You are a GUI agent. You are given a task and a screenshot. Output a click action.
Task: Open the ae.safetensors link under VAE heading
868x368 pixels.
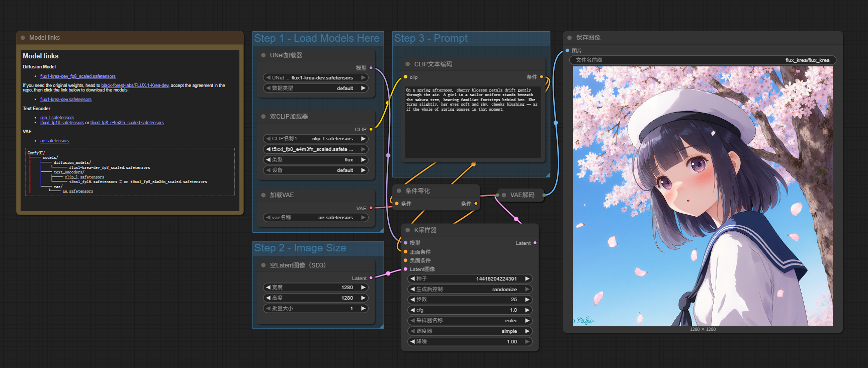pyautogui.click(x=55, y=141)
